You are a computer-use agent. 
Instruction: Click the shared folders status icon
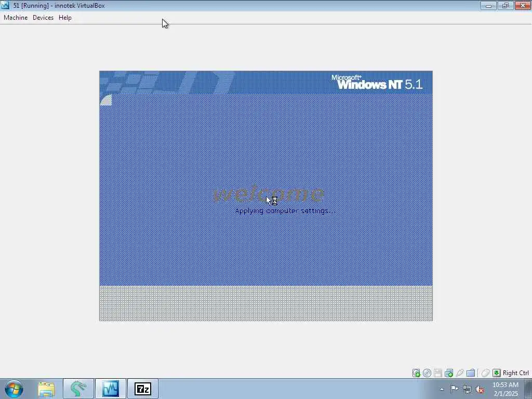pyautogui.click(x=471, y=373)
